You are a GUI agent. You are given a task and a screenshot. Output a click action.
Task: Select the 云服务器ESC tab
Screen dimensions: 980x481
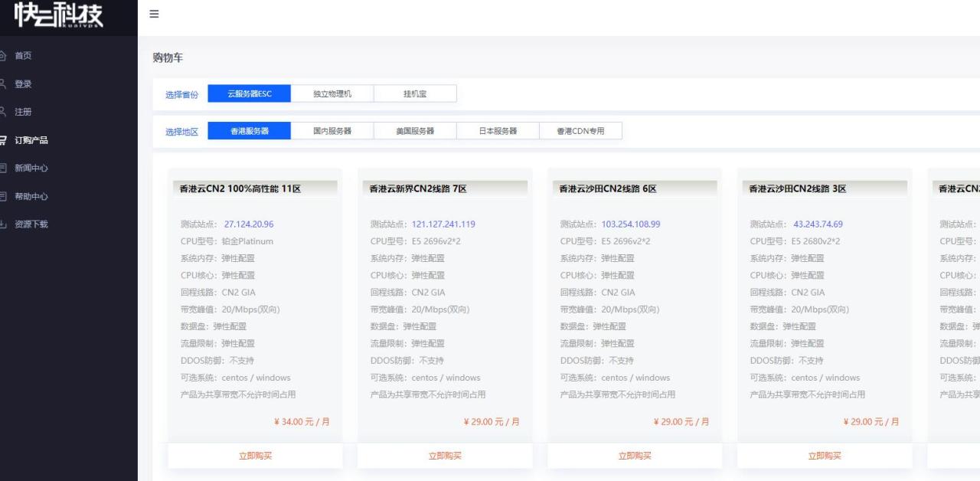tap(249, 93)
